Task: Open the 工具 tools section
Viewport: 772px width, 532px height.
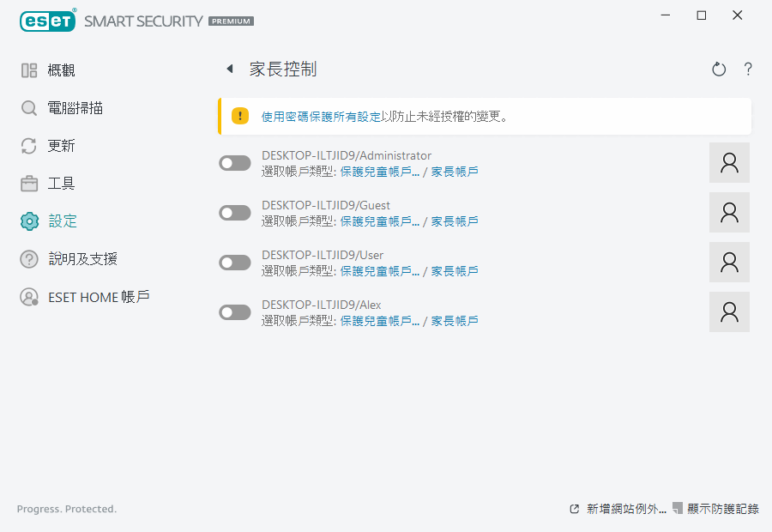Action: tap(61, 184)
